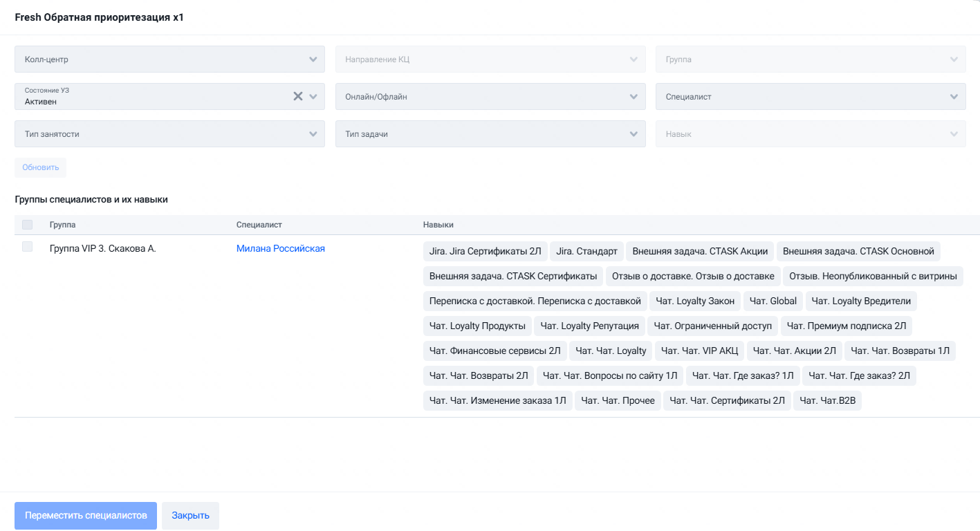The height and width of the screenshot is (531, 980).
Task: Open specialist link Милана Российская
Action: coord(281,248)
